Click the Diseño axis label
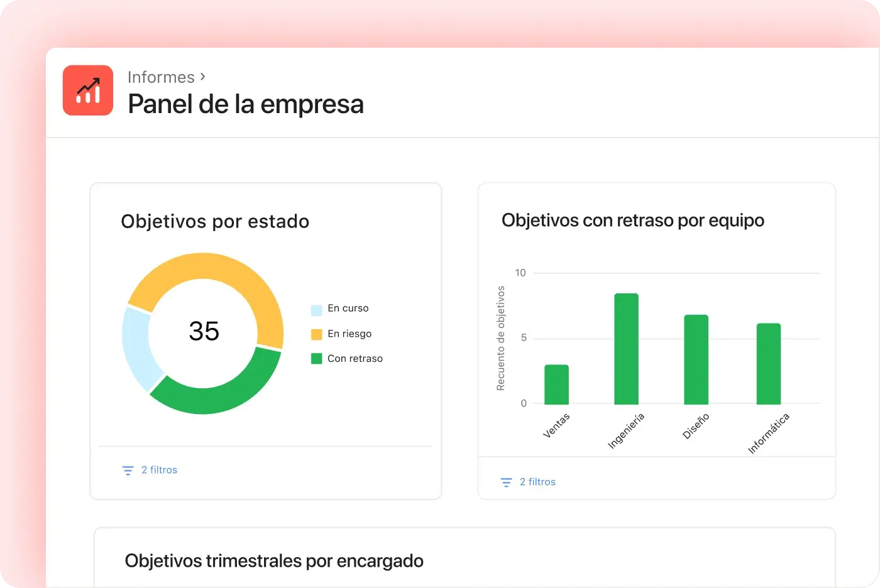 (696, 426)
